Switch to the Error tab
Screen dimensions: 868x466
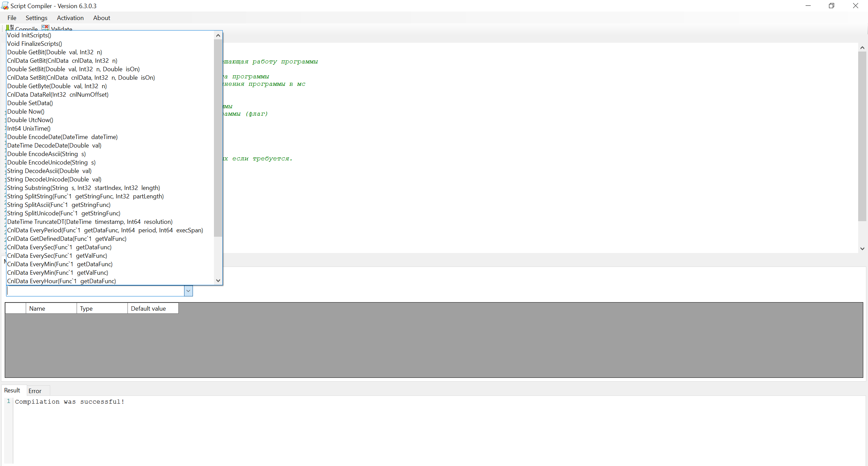point(35,391)
